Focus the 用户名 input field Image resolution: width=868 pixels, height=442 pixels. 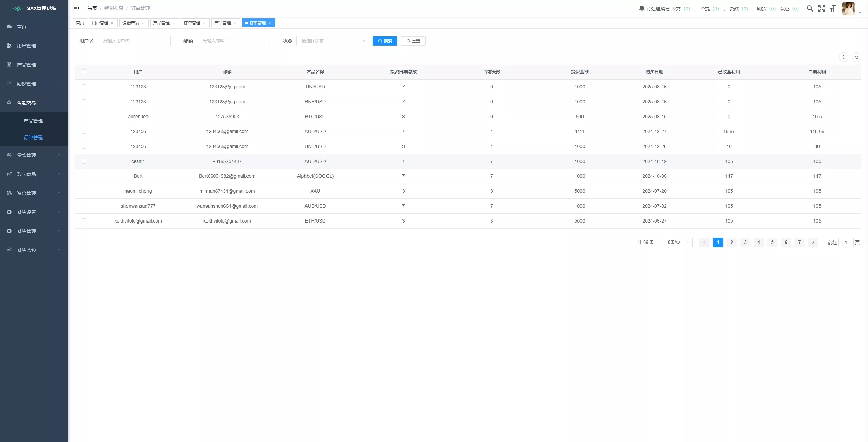(x=134, y=41)
